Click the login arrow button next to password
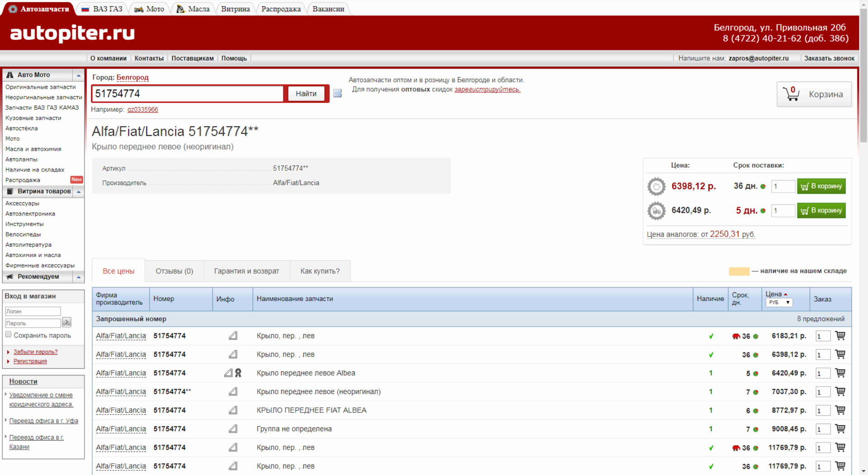Viewport: 868px width, 475px height. point(66,322)
